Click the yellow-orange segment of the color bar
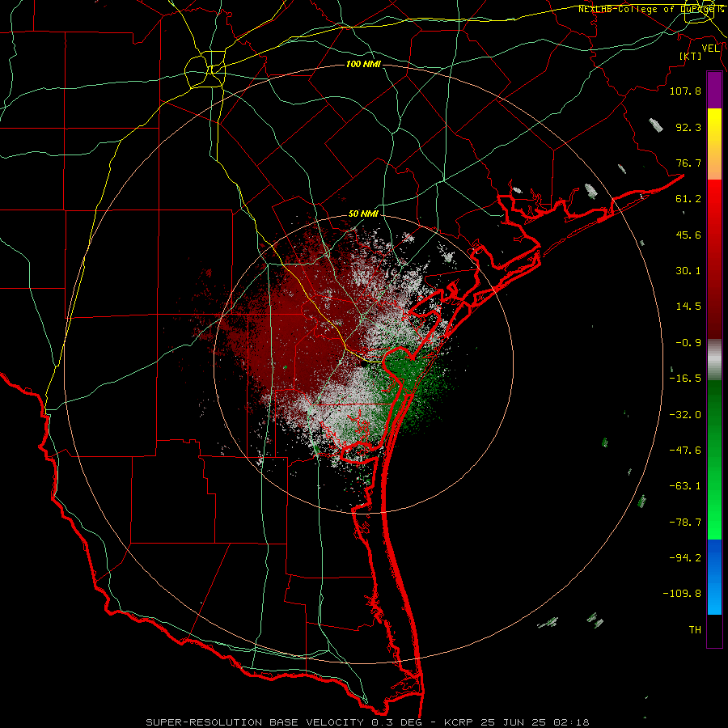 click(x=714, y=144)
